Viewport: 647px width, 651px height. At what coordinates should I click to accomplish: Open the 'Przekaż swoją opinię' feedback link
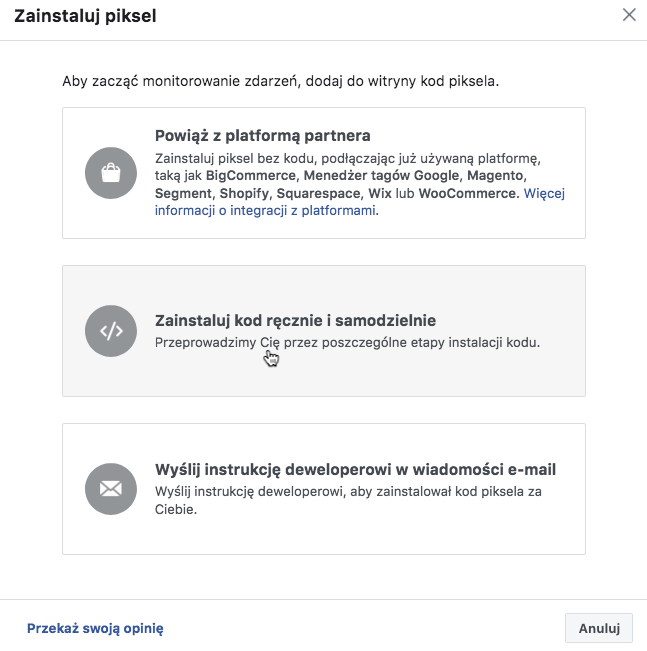(x=95, y=628)
